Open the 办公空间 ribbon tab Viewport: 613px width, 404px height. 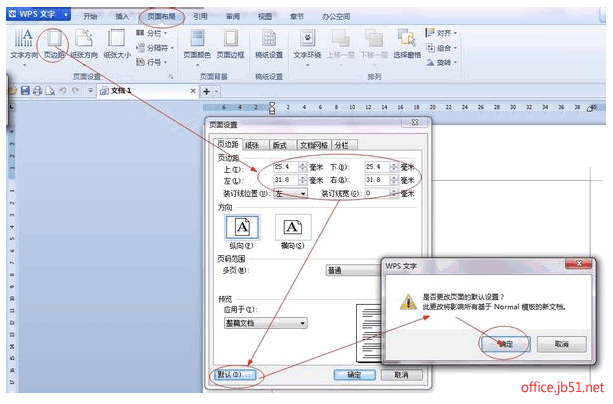tap(336, 16)
